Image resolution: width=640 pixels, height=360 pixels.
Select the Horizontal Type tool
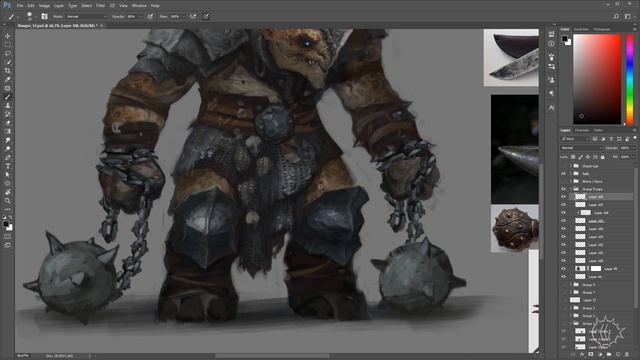[x=7, y=166]
